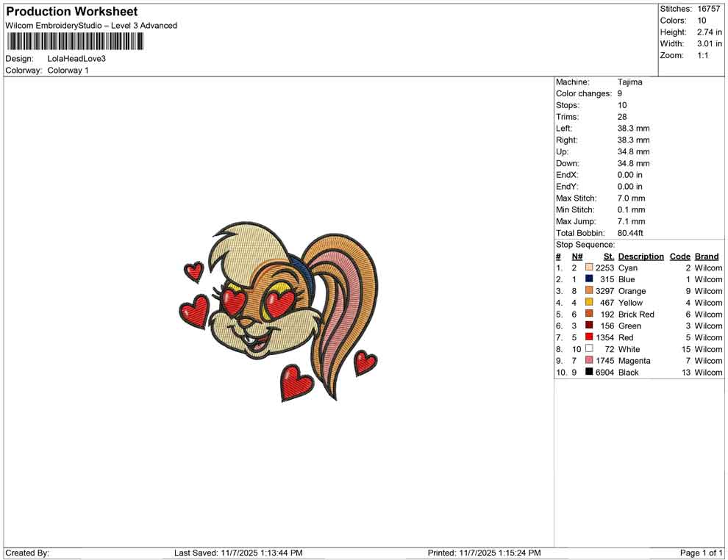This screenshot has width=728, height=560.
Task: Select the Code column header
Action: (679, 256)
